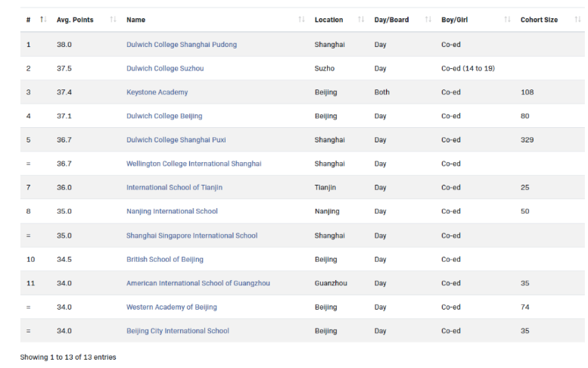
Task: Click the Co-ed (14 to 19) cell
Action: pyautogui.click(x=468, y=68)
